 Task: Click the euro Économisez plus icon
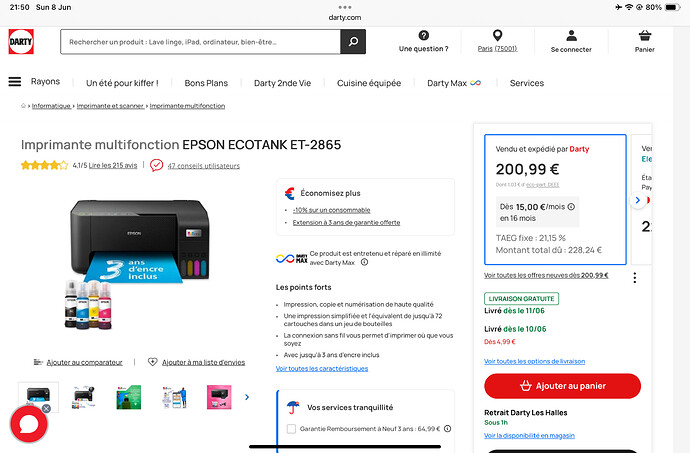click(289, 193)
